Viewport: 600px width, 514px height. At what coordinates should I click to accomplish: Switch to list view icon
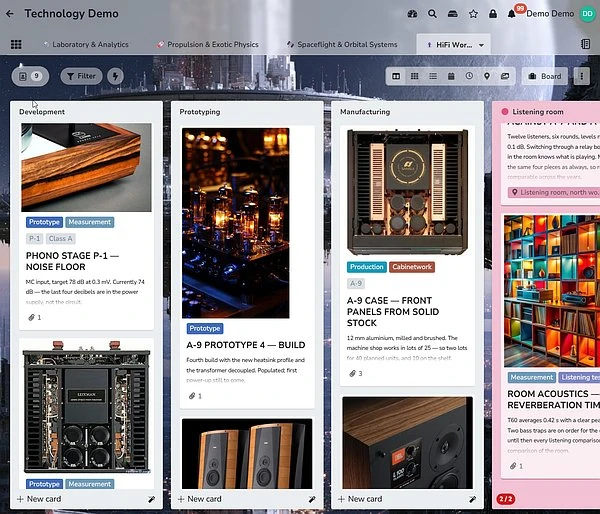[x=433, y=76]
